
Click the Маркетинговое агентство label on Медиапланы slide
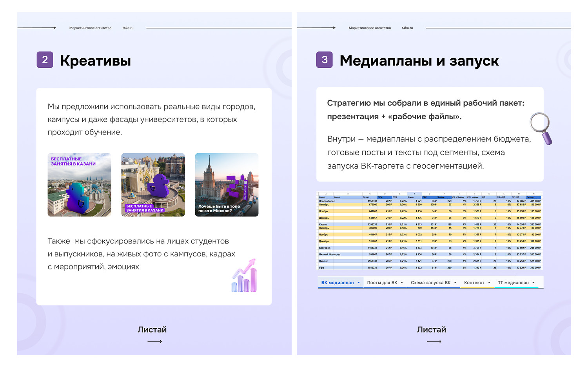click(370, 28)
